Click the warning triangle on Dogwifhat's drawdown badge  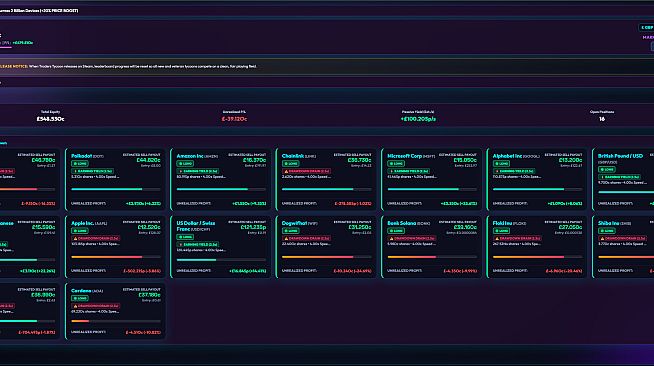point(286,238)
